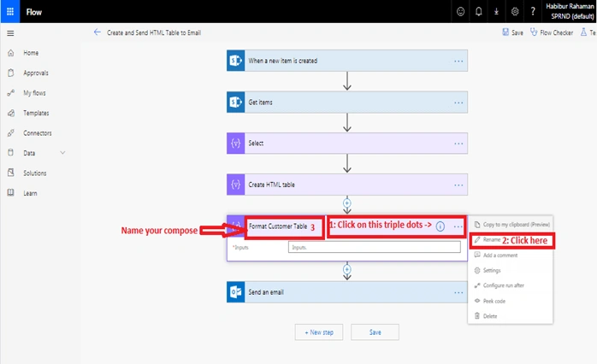Collapse the sidebar with hamburger icon
Viewport: 597px width, 364px height.
point(10,33)
